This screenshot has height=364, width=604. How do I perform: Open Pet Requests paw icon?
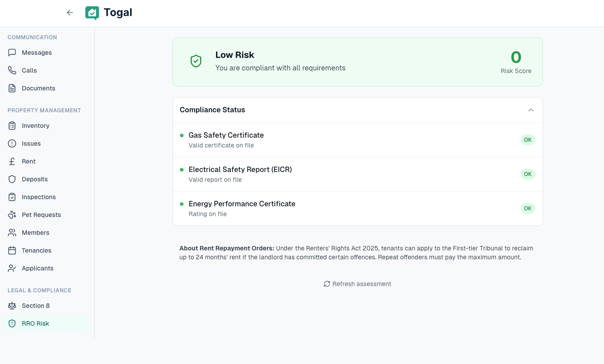[x=12, y=215]
